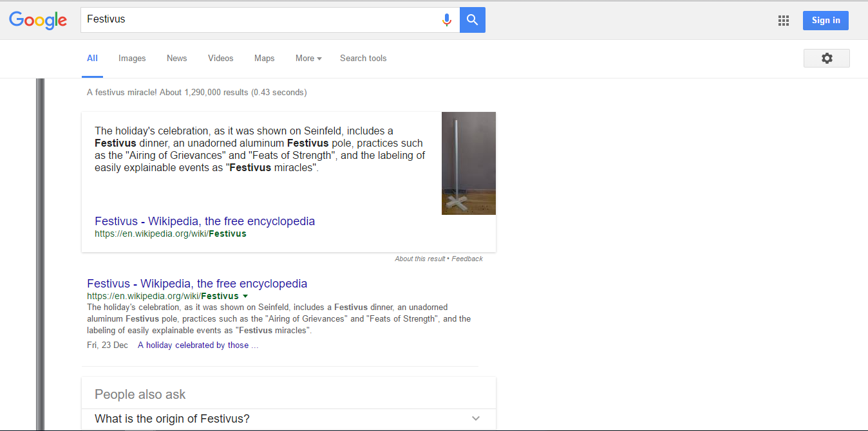Screen dimensions: 868x431
Task: Open the featured snippet Festivus Wikipedia link
Action: click(x=205, y=221)
